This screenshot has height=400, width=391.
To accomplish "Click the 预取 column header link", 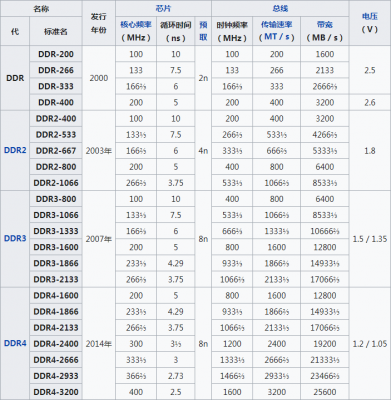I will click(203, 31).
